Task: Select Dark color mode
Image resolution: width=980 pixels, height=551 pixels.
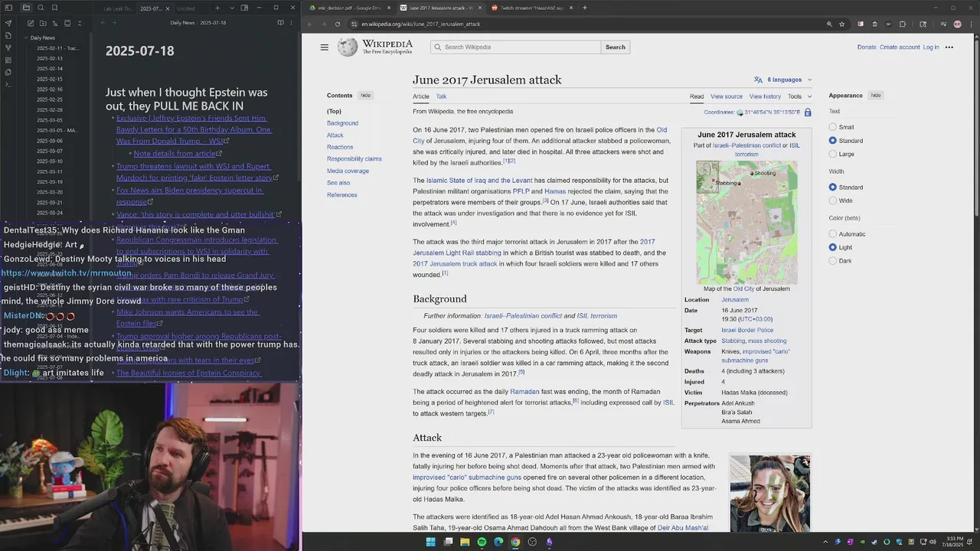Action: tap(832, 261)
